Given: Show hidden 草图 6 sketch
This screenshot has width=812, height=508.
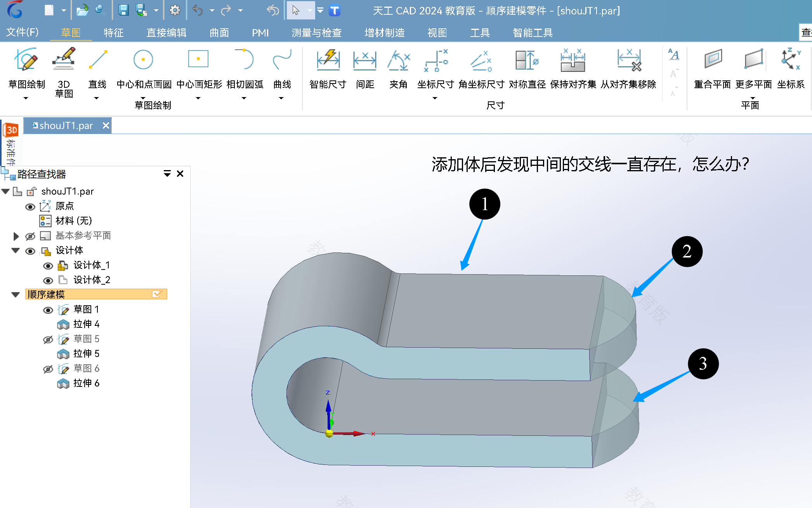Looking at the screenshot, I should click(x=48, y=369).
